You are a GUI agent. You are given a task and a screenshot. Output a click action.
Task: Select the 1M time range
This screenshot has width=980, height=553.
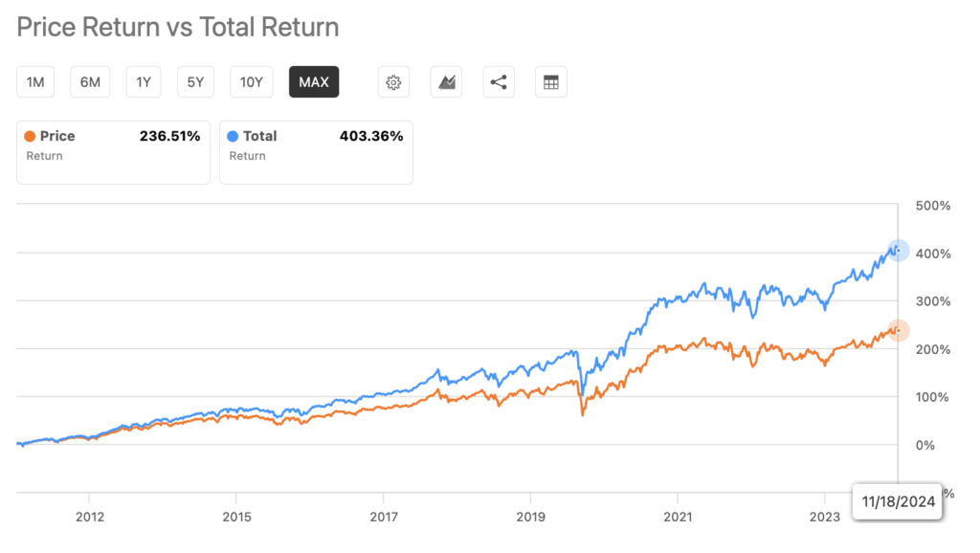(35, 82)
